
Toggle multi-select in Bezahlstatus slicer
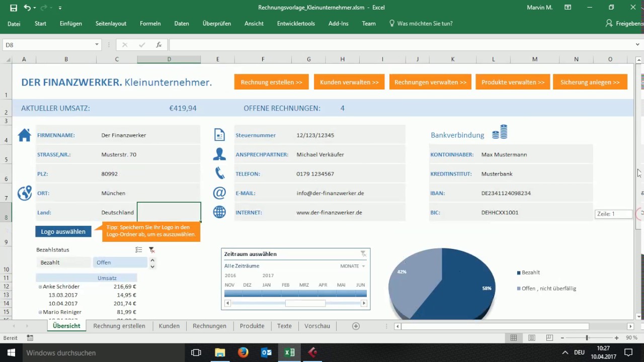pos(139,250)
